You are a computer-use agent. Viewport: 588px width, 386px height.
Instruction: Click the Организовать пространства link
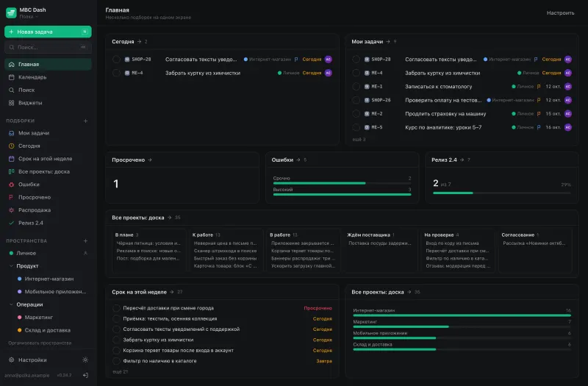point(40,343)
